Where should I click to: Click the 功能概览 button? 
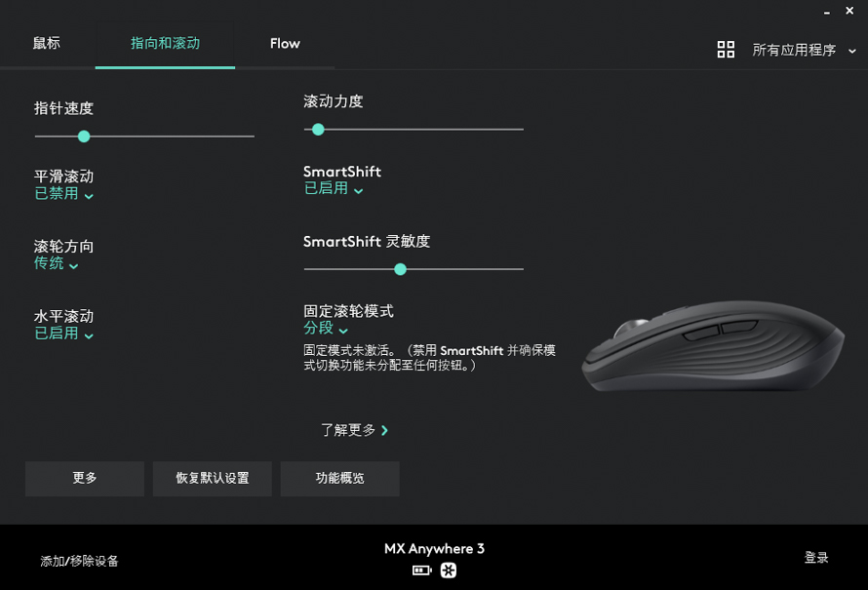coord(340,478)
